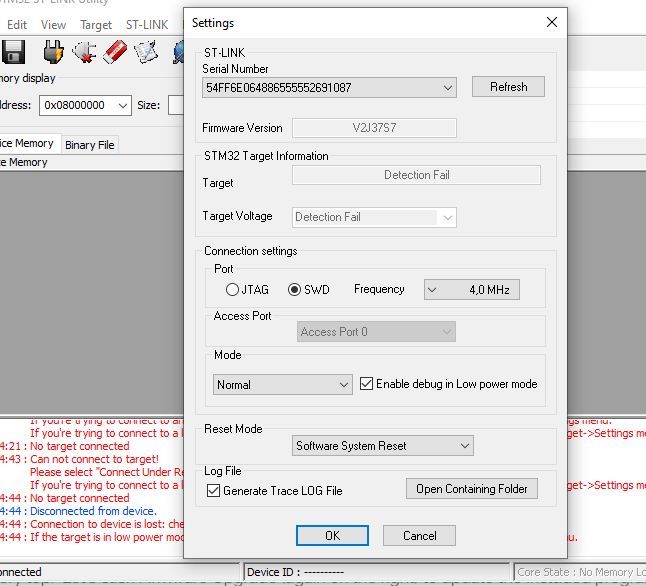Click the 'Device ID :' status bar entry

click(x=295, y=572)
